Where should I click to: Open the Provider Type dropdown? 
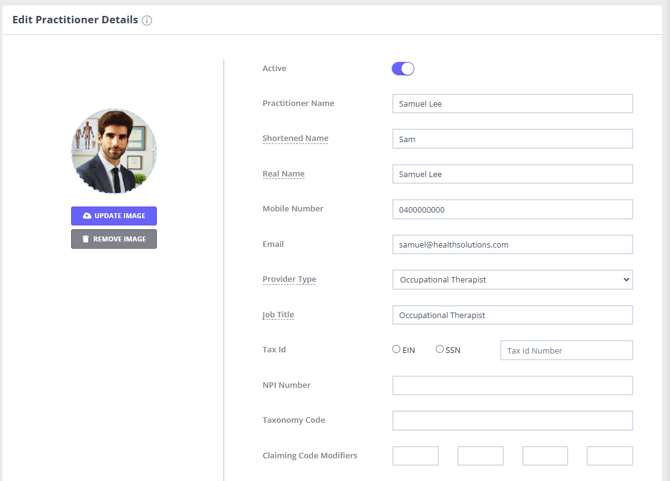[x=512, y=280]
